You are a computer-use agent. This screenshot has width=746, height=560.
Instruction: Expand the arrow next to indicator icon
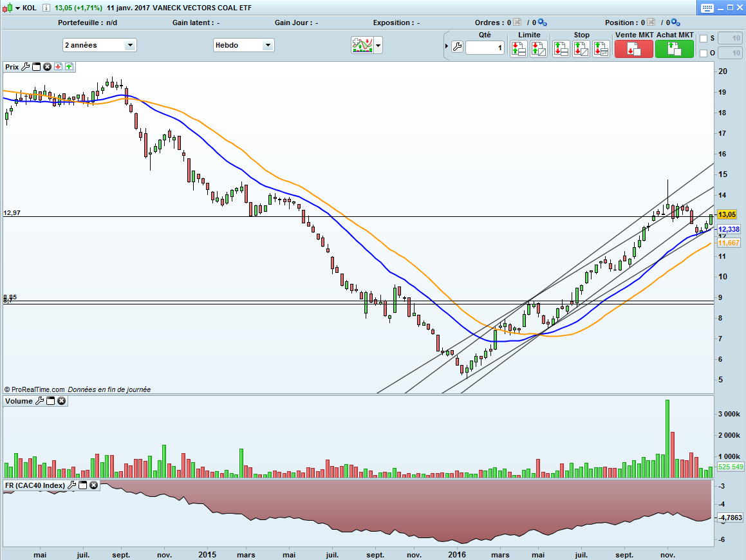coord(378,45)
